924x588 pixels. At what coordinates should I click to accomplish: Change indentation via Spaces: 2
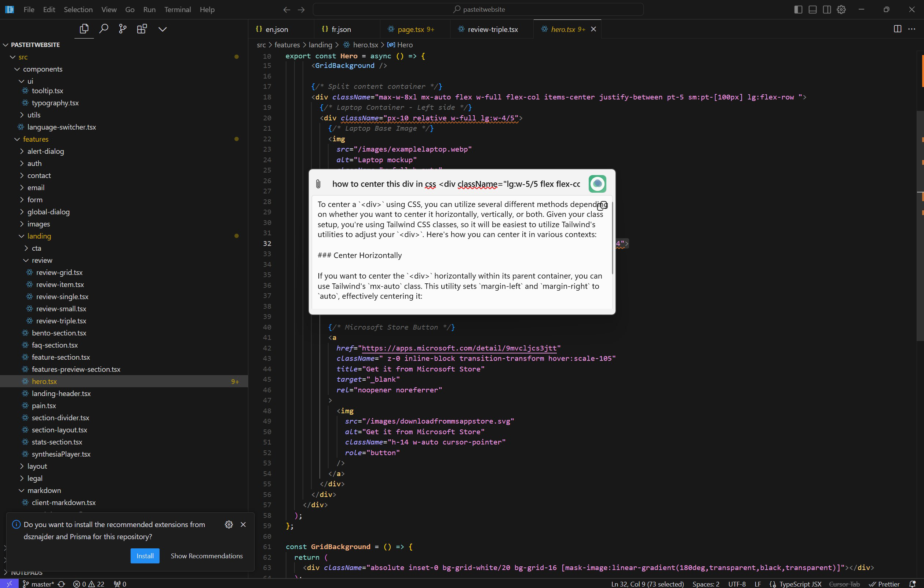(705, 584)
